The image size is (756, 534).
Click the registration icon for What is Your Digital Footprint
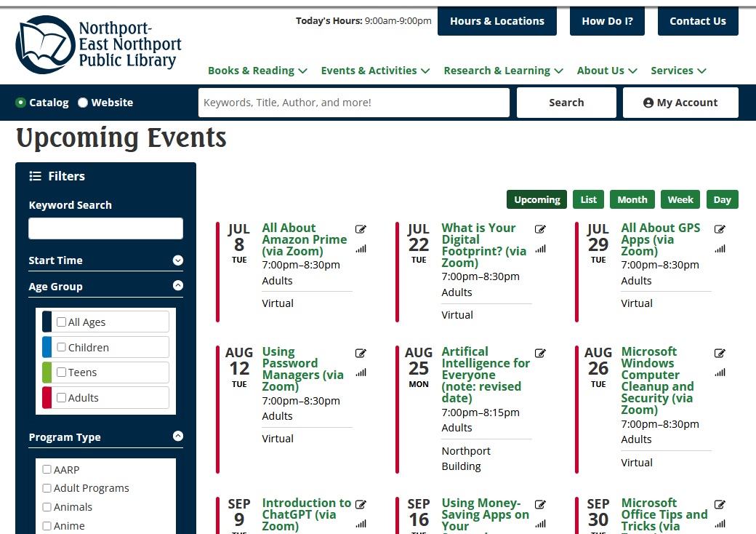[x=541, y=229]
